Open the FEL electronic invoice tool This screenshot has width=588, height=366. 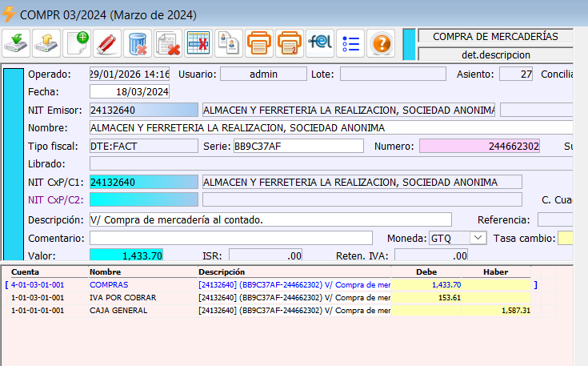pyautogui.click(x=319, y=42)
